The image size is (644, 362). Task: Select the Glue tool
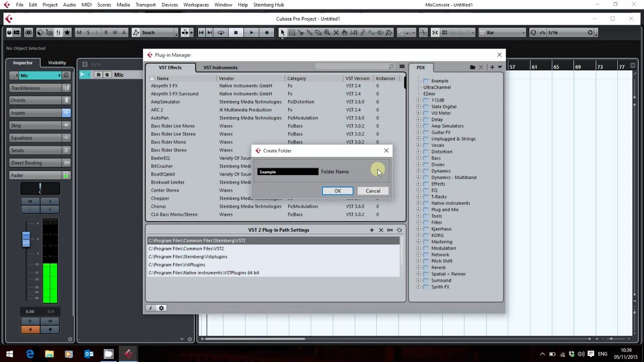tap(309, 33)
